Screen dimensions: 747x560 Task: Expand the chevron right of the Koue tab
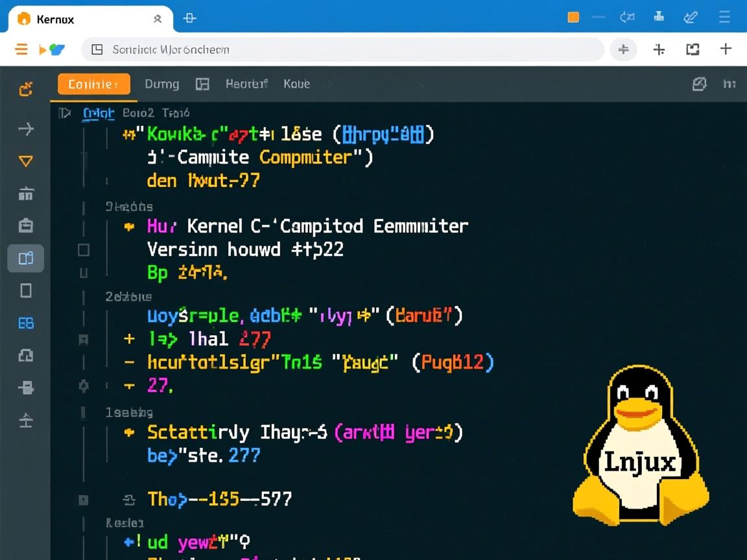(x=329, y=84)
